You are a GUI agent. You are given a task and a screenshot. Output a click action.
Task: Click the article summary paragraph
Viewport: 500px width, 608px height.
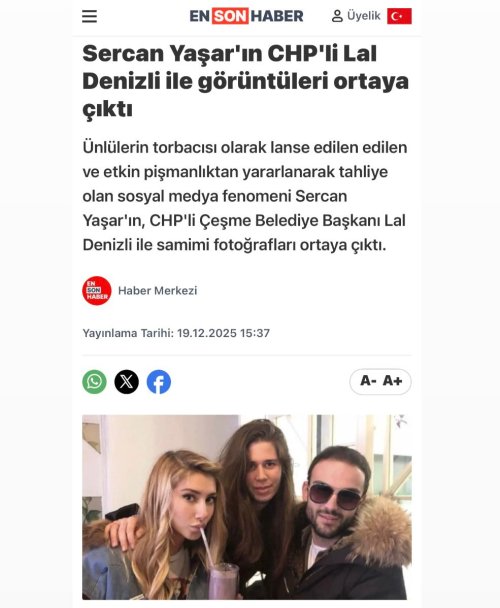point(245,196)
